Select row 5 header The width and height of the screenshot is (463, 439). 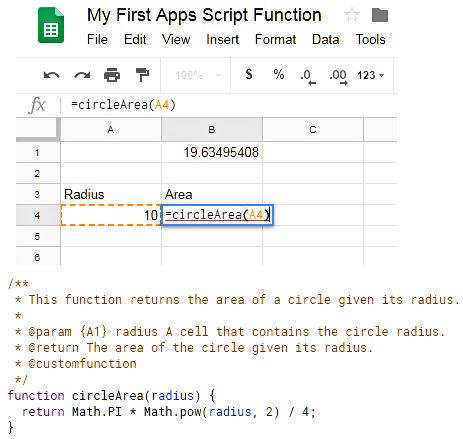click(37, 236)
